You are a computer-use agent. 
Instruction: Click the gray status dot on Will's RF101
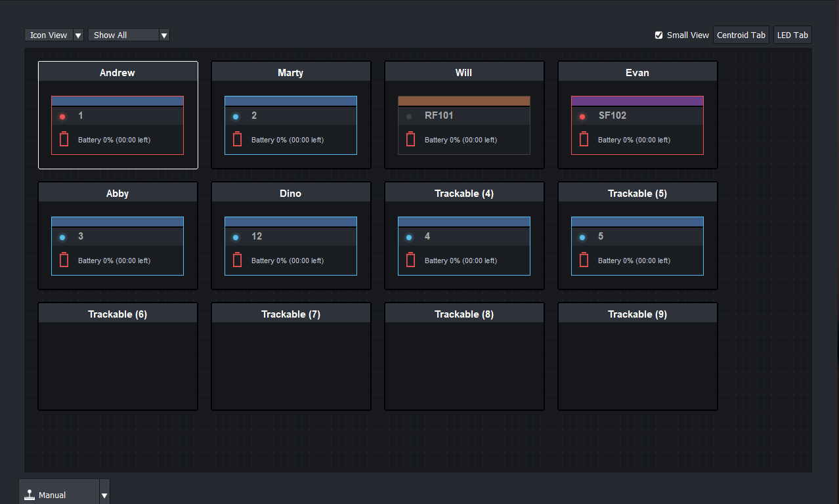pos(408,116)
